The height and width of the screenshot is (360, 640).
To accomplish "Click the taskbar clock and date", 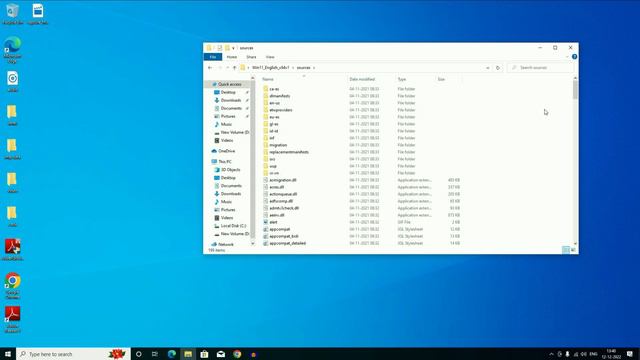I will click(x=611, y=354).
